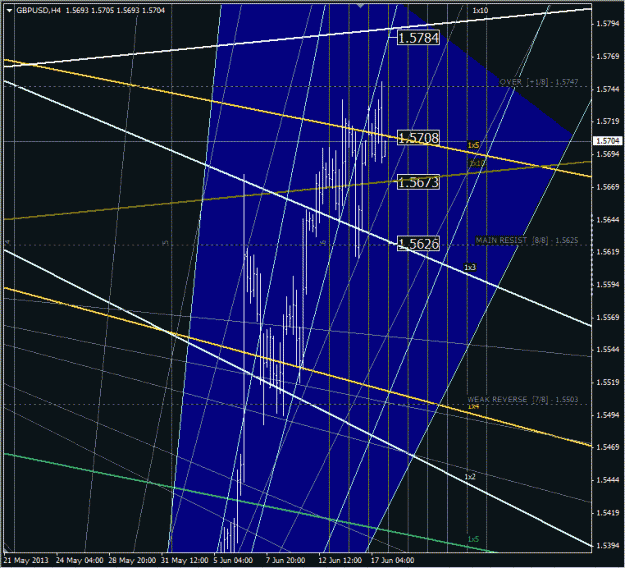This screenshot has height=568, width=625.
Task: Click 1.5644 on the price scale
Action: tap(608, 220)
